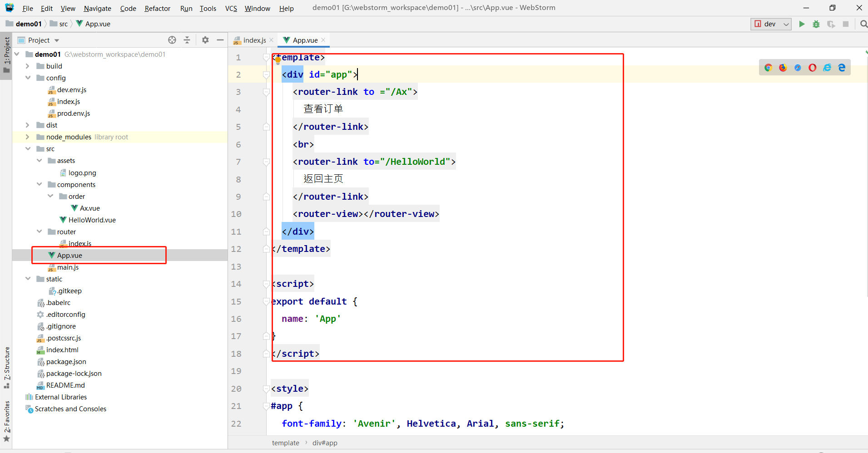Collapse all in Project panel
Image resolution: width=868 pixels, height=453 pixels.
pos(187,40)
